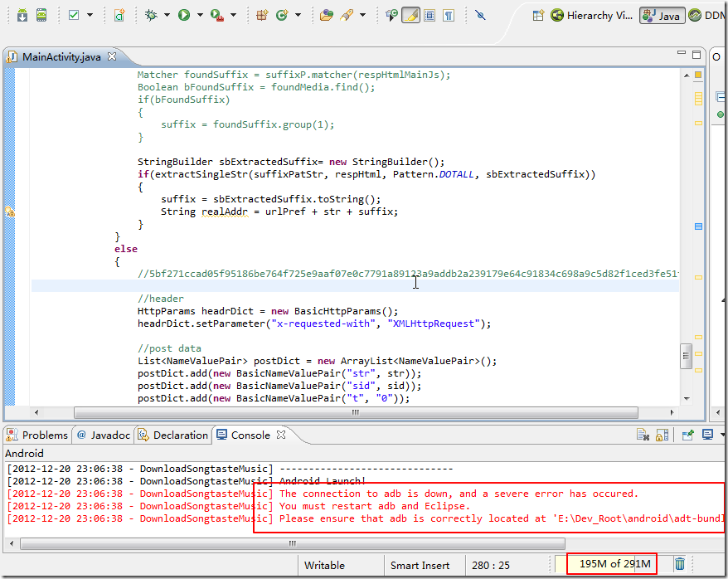The height and width of the screenshot is (579, 728).
Task: Select the Java perspective button
Action: click(x=661, y=15)
